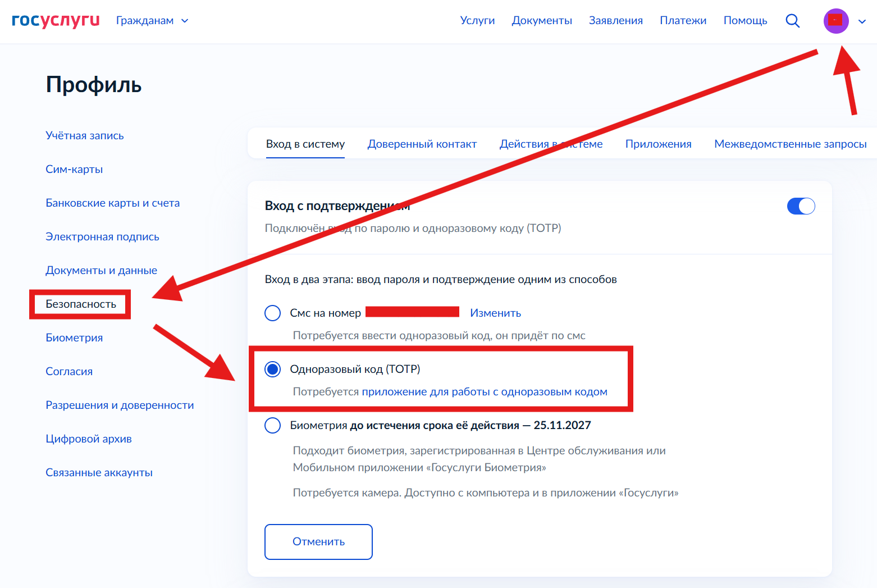Open the Приложения tab
The width and height of the screenshot is (877, 588).
[x=658, y=144]
